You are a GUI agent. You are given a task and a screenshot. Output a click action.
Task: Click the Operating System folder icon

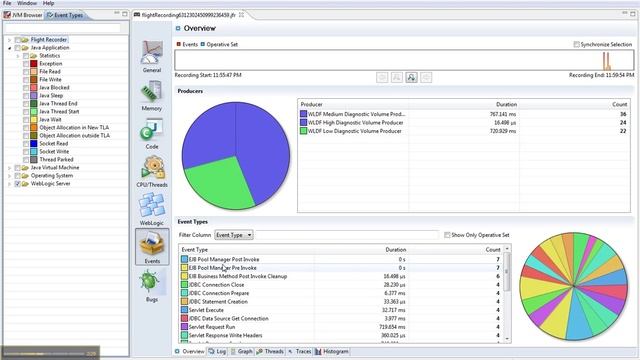(x=25, y=176)
